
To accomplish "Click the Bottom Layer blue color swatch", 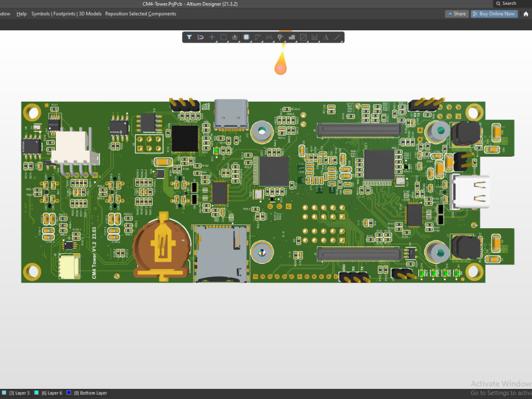I will pos(69,393).
